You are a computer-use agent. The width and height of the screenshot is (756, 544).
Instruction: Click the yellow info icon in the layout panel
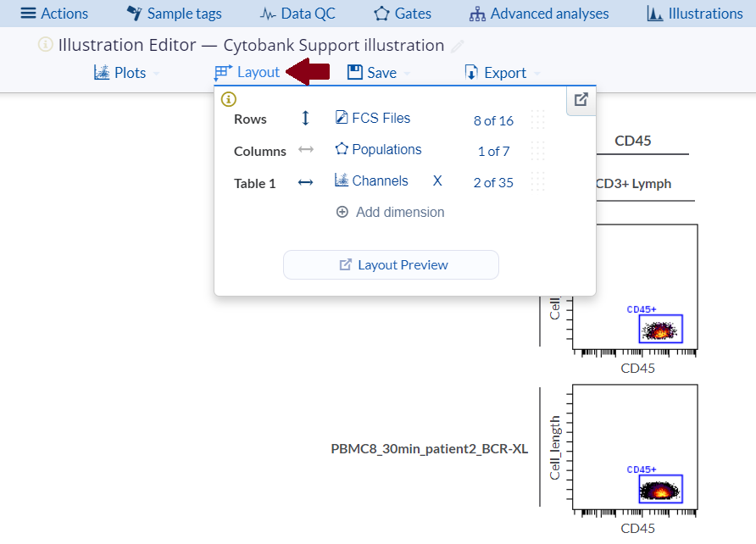tap(228, 99)
